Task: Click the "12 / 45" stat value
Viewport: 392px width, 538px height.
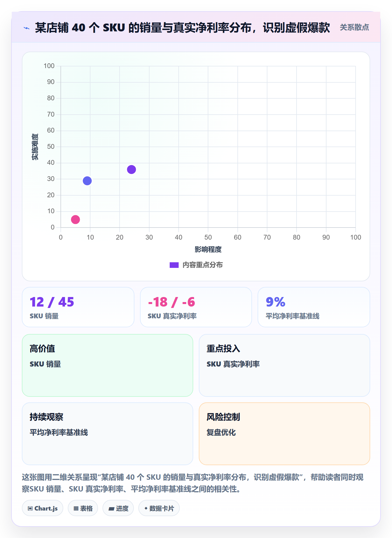Action: pos(52,302)
